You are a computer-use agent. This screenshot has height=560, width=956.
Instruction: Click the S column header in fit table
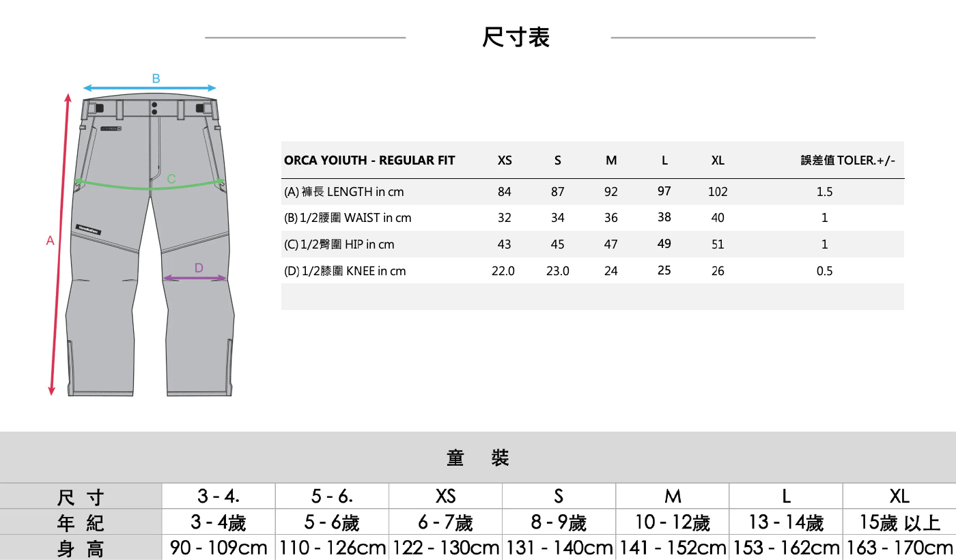pyautogui.click(x=558, y=160)
